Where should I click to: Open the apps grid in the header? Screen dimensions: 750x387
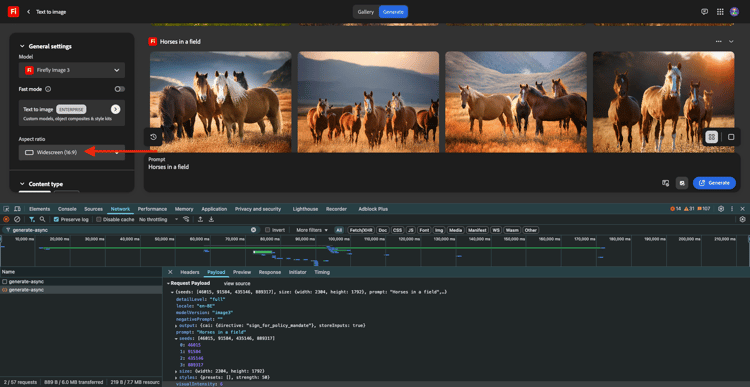[720, 12]
